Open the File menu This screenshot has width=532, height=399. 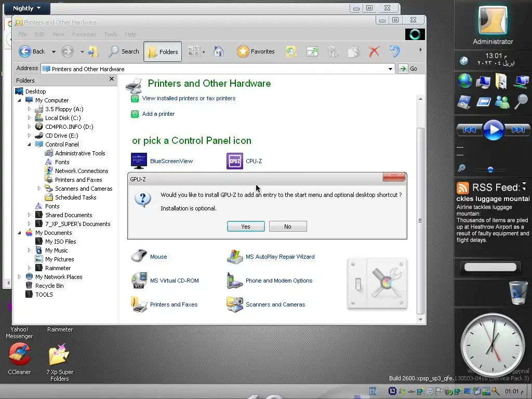point(22,34)
